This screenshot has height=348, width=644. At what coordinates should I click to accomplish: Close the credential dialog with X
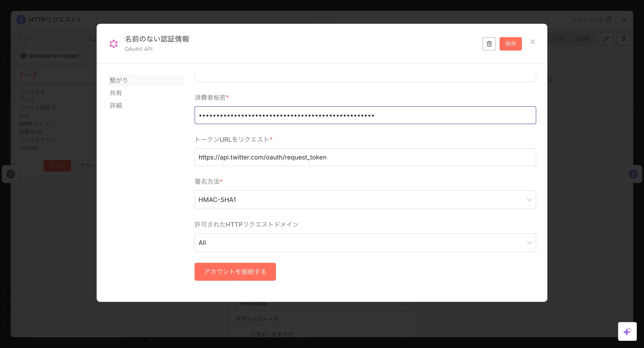[x=532, y=42]
